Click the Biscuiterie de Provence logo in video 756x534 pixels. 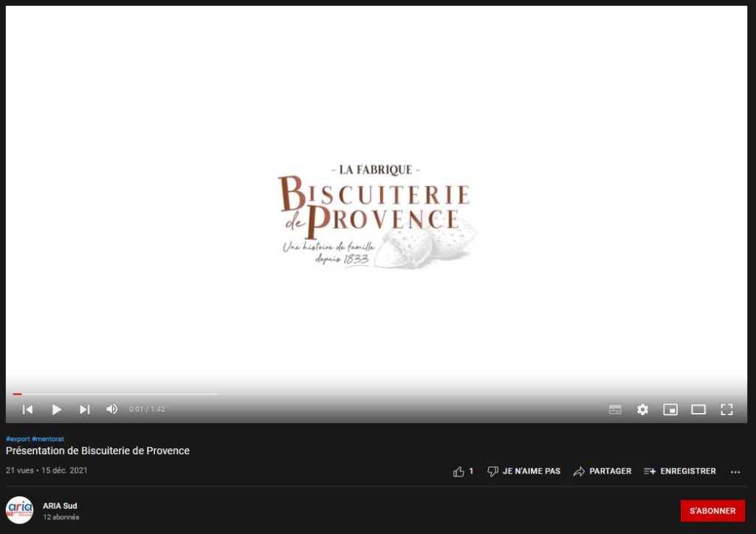click(x=377, y=216)
